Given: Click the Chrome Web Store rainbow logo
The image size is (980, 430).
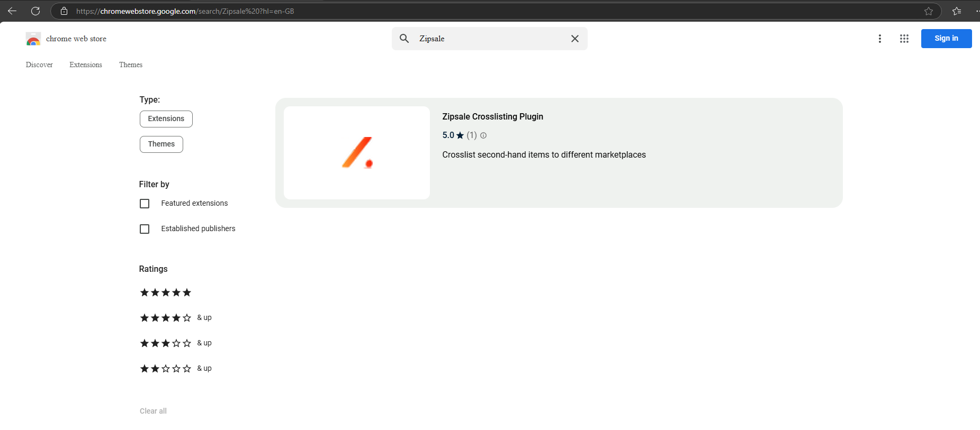Looking at the screenshot, I should point(33,39).
